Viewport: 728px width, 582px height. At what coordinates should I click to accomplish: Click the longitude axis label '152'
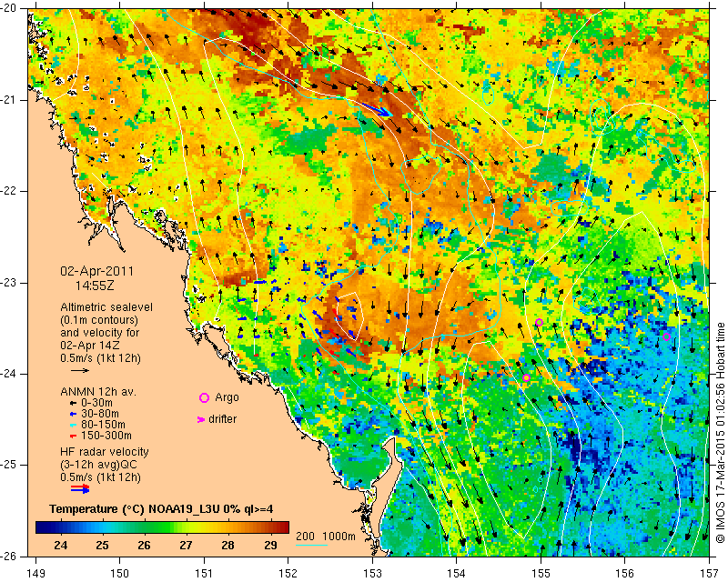288,574
